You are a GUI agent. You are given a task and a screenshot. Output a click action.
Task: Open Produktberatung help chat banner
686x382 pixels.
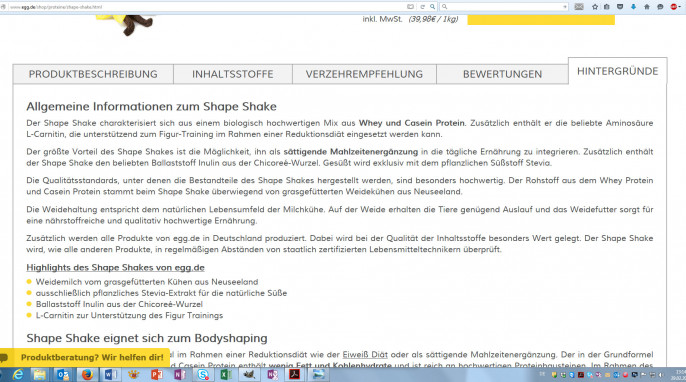(x=85, y=357)
